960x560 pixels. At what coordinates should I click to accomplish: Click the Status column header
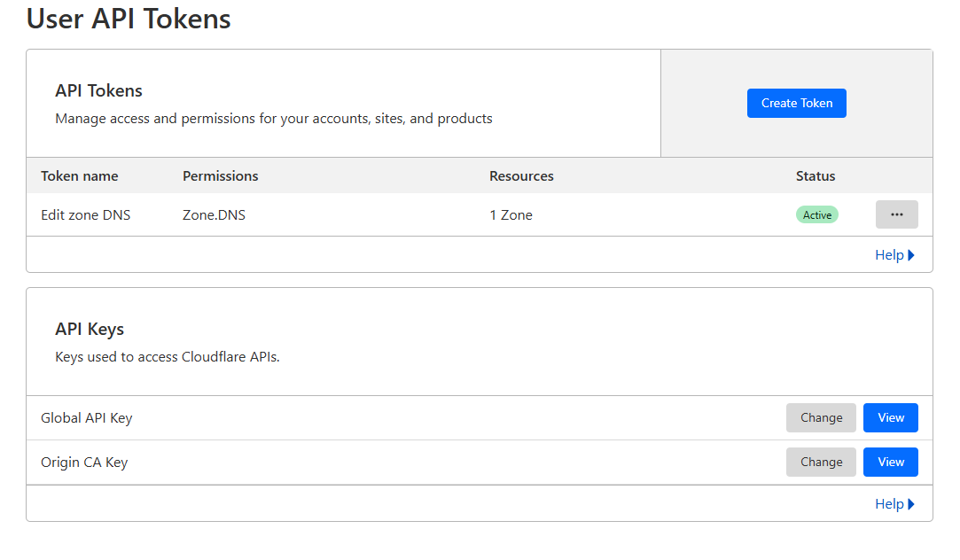pos(815,176)
